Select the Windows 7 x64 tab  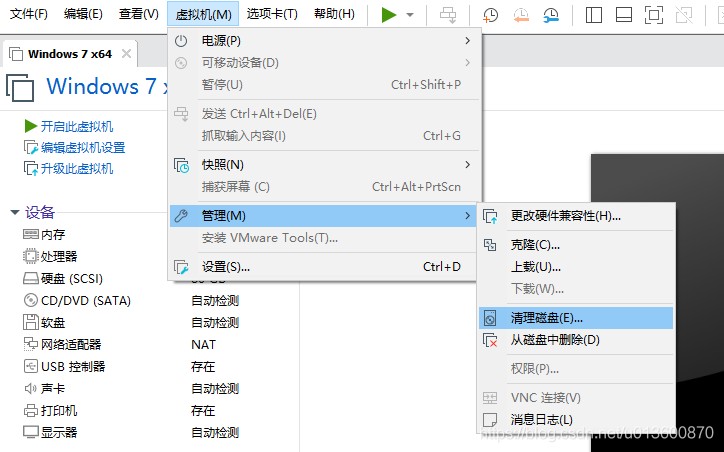pos(70,54)
